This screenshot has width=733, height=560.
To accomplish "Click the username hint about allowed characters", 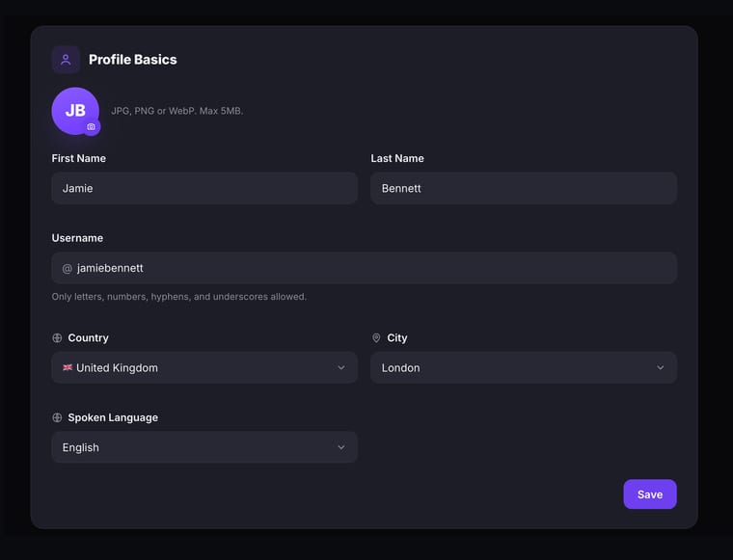I will pos(179,297).
